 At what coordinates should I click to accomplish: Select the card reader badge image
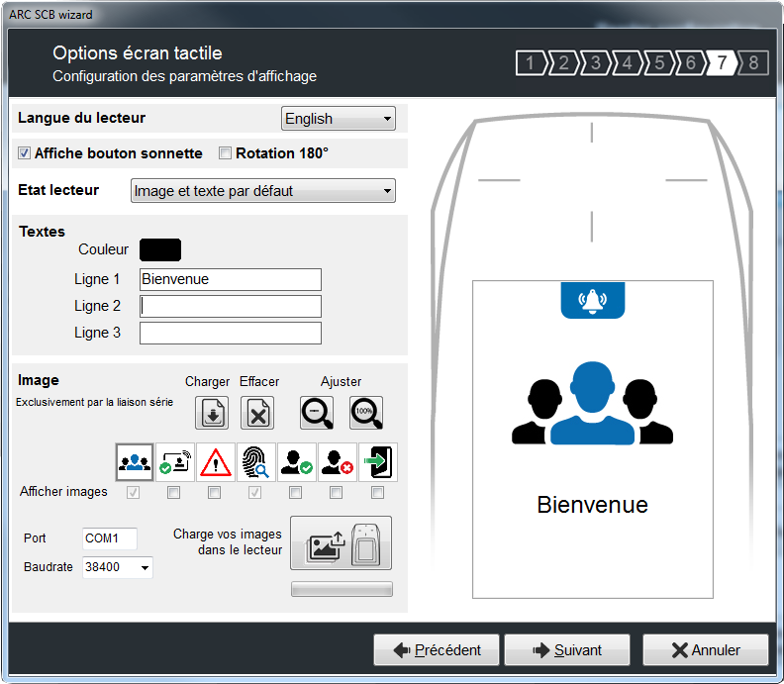175,462
